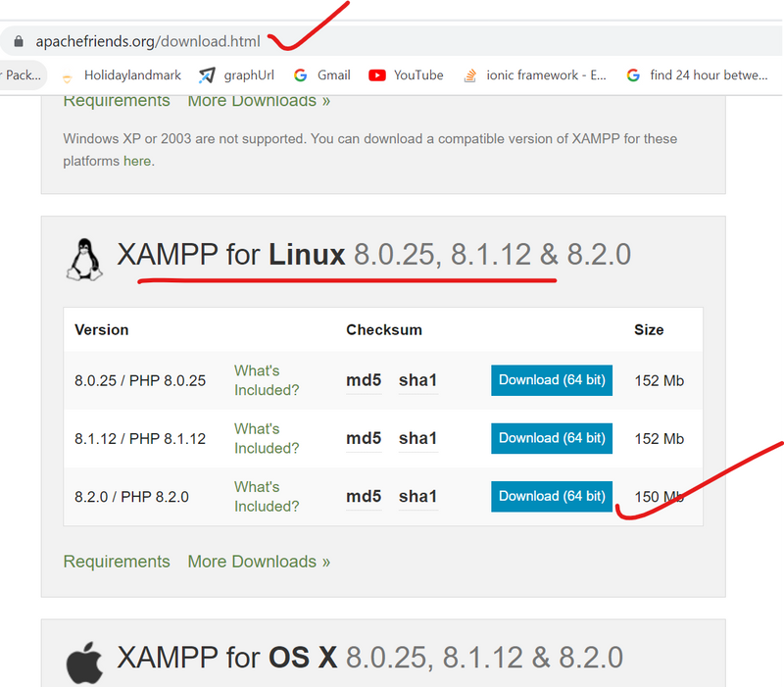Download XAMPP 8.1.12 for Linux 64 bit
The width and height of the screenshot is (784, 687).
click(552, 438)
